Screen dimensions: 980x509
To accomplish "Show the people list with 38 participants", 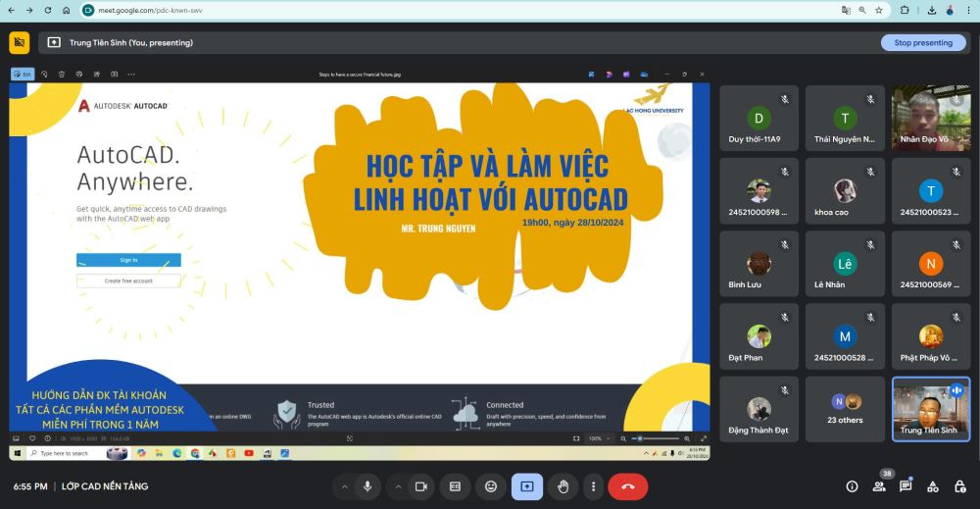I will click(x=879, y=486).
